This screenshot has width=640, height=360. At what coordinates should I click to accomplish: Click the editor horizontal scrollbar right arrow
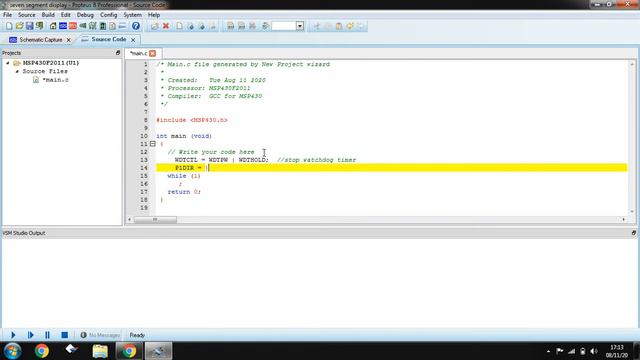[x=624, y=220]
